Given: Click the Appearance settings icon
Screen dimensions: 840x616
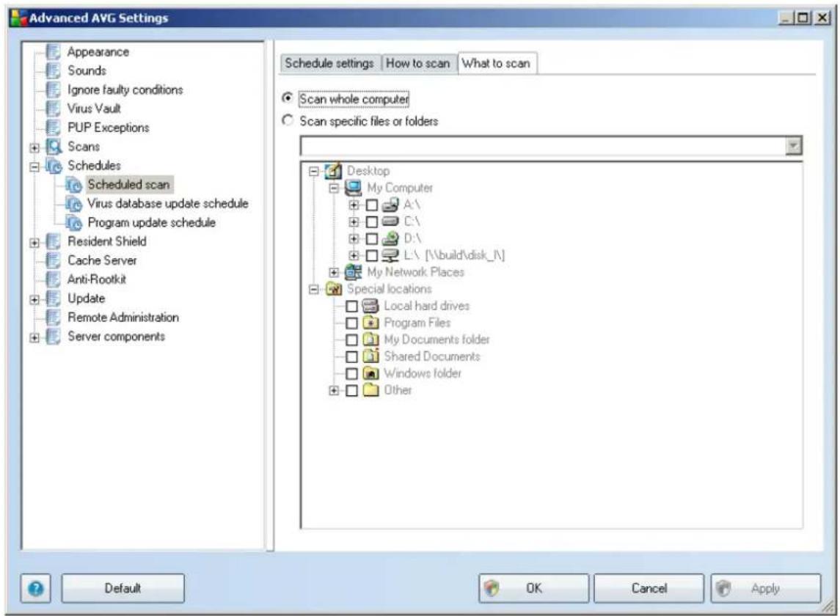Looking at the screenshot, I should pos(53,52).
